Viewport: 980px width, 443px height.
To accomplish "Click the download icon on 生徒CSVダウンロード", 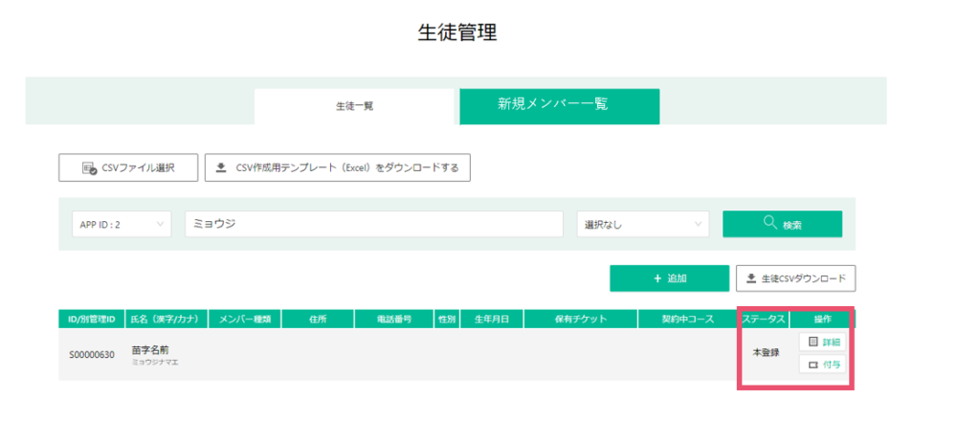I will [x=752, y=278].
